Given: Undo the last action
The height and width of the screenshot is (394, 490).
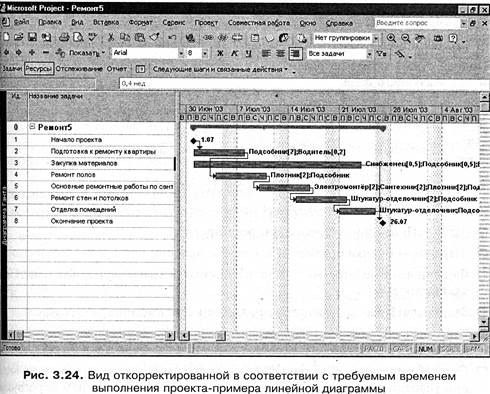Looking at the screenshot, I should click(x=172, y=37).
